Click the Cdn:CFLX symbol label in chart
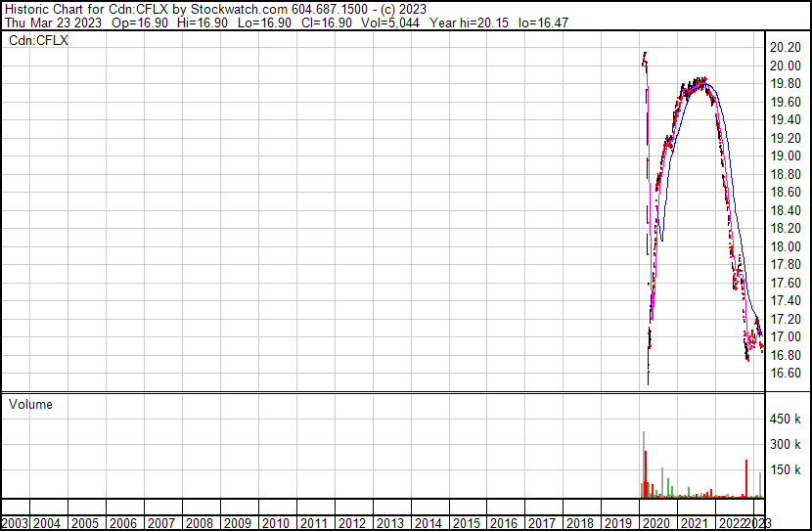Image resolution: width=812 pixels, height=531 pixels. point(38,40)
